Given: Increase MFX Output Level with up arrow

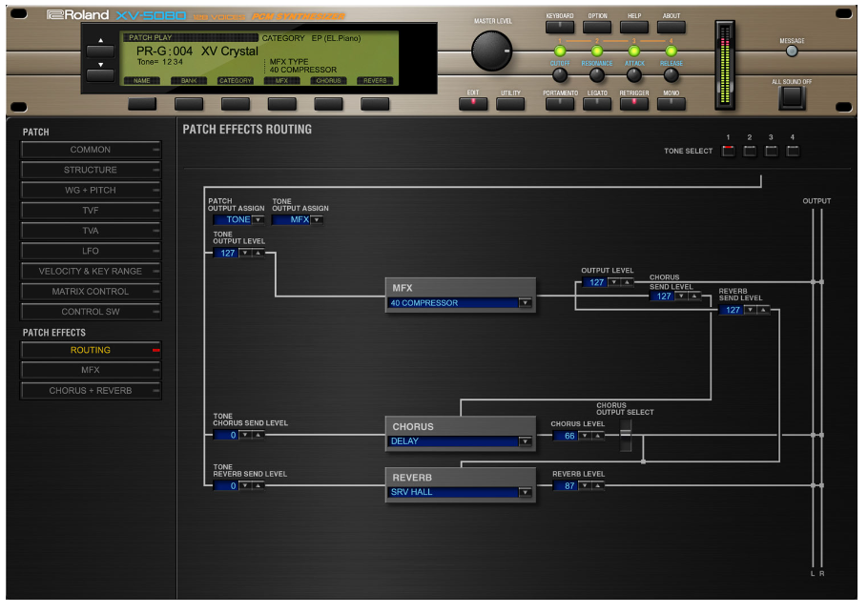Looking at the screenshot, I should (627, 282).
